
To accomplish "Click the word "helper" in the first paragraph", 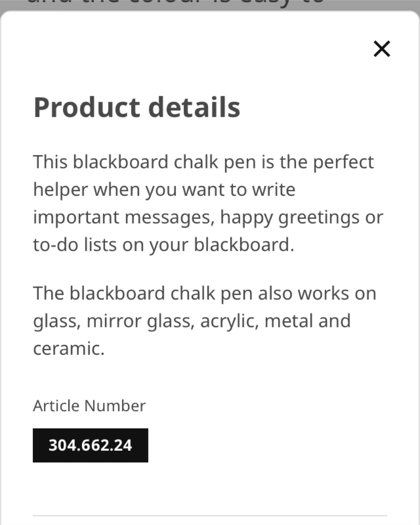I will click(x=60, y=190).
